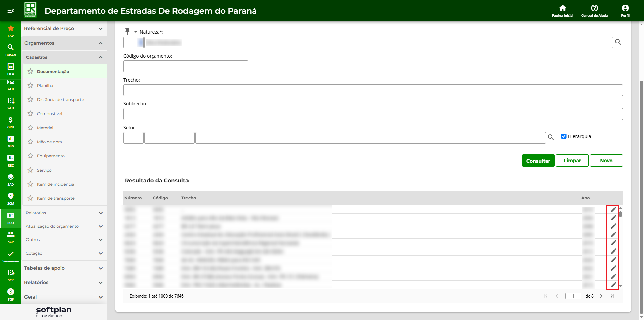This screenshot has height=320, width=644.
Task: Open the Documentação menu item
Action: click(53, 71)
